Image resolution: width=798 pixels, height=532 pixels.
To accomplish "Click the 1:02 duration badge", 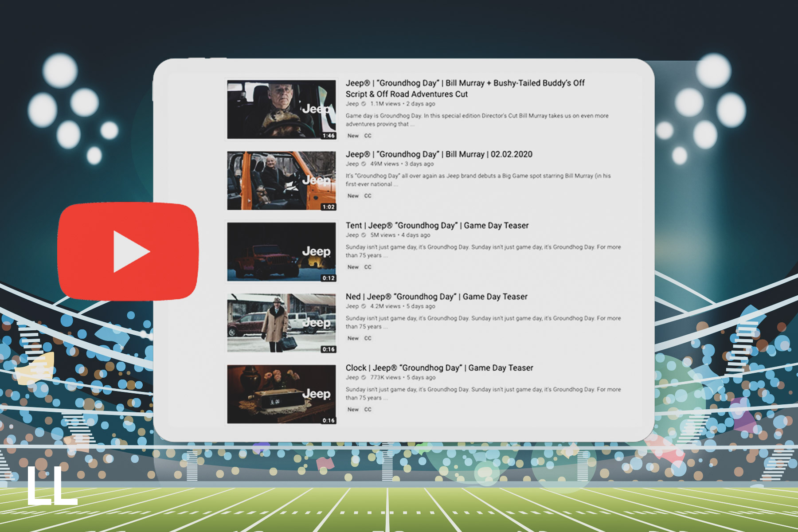I will [x=329, y=207].
